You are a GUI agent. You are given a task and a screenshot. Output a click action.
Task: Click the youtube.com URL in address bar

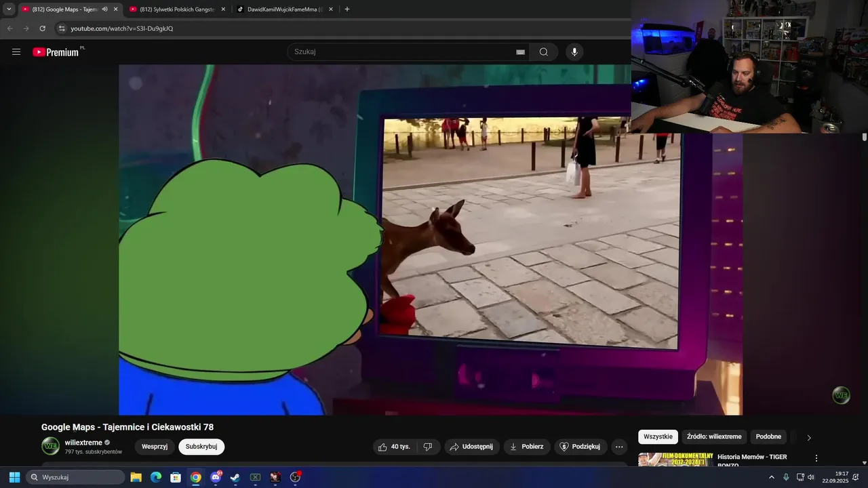click(x=122, y=28)
